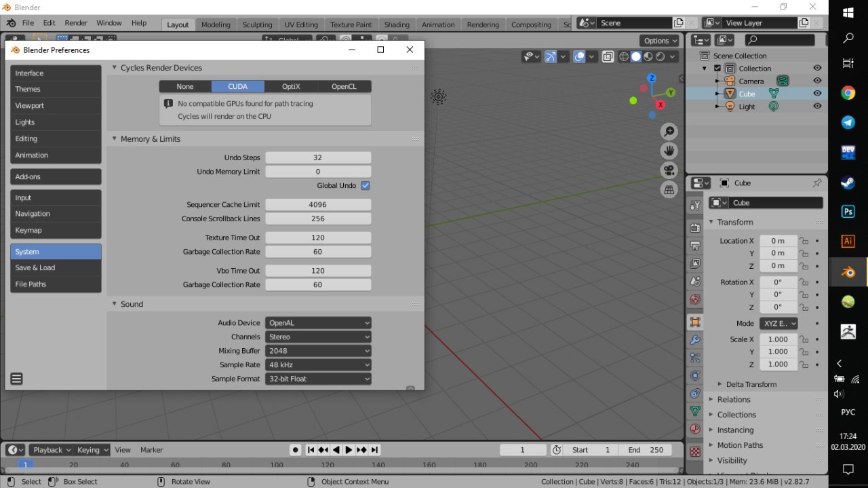Open the Object Data mesh tab

(x=695, y=411)
